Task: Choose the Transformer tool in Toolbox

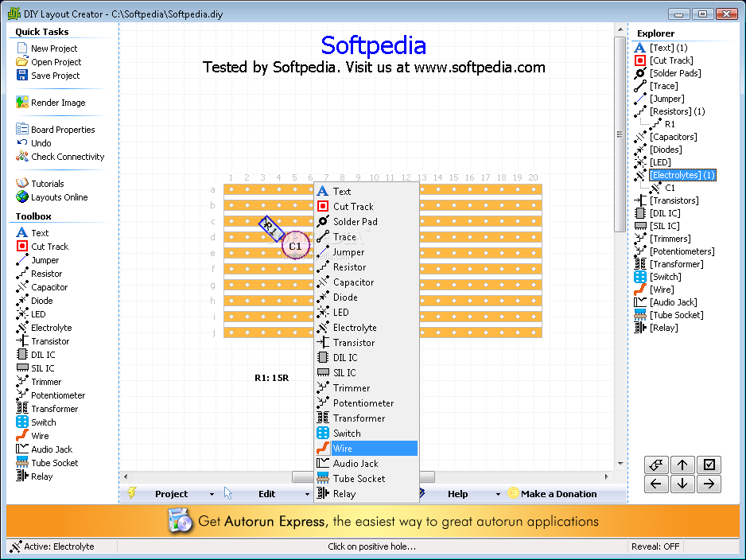Action: click(47, 409)
